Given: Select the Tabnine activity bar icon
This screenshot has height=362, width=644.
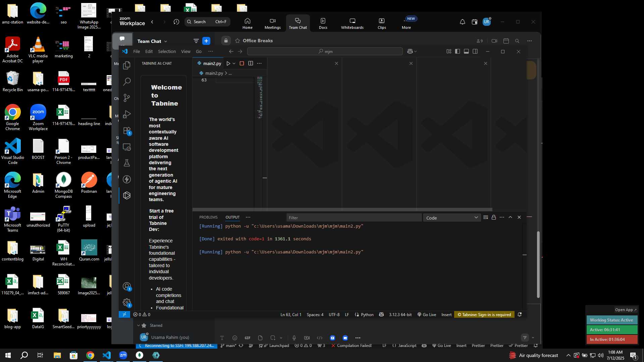Looking at the screenshot, I should [x=127, y=195].
